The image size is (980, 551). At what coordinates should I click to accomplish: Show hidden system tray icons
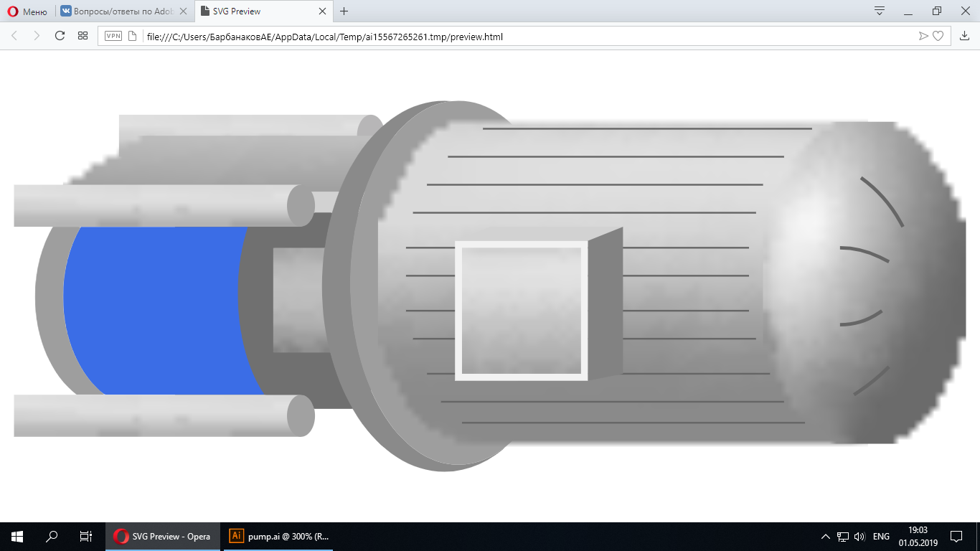coord(826,537)
